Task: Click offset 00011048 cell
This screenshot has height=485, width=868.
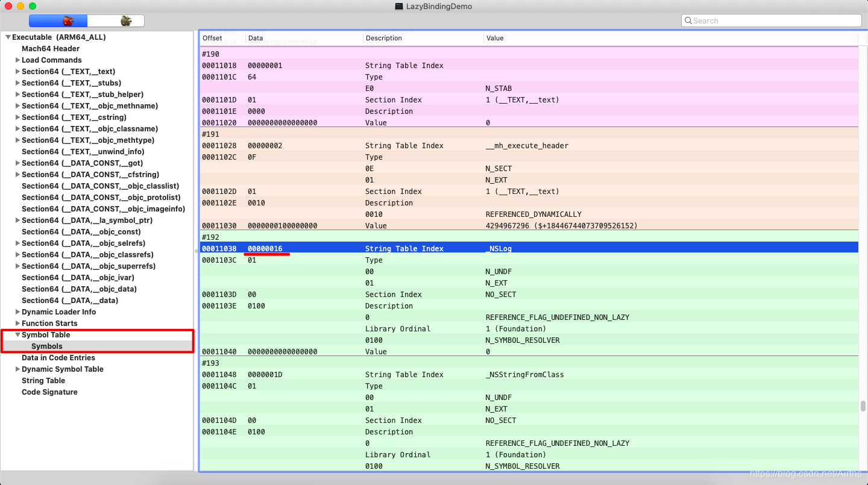Action: click(x=219, y=375)
